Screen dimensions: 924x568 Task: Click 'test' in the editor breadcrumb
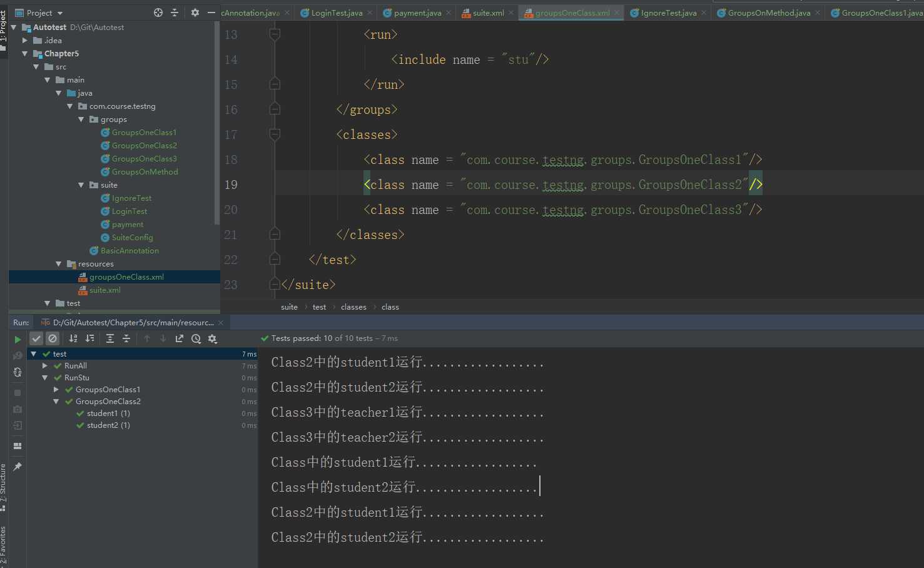pyautogui.click(x=319, y=307)
